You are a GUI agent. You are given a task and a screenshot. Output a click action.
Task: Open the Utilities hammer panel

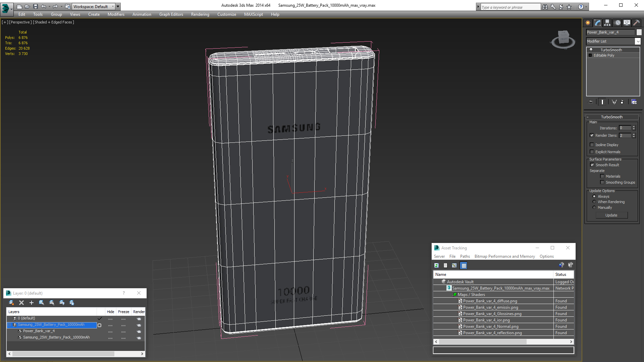coord(636,23)
